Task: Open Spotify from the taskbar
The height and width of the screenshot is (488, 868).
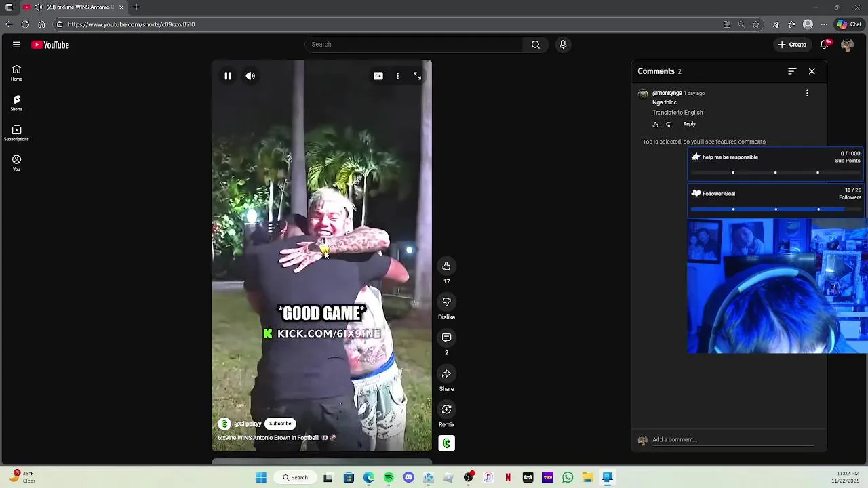Action: click(x=389, y=478)
